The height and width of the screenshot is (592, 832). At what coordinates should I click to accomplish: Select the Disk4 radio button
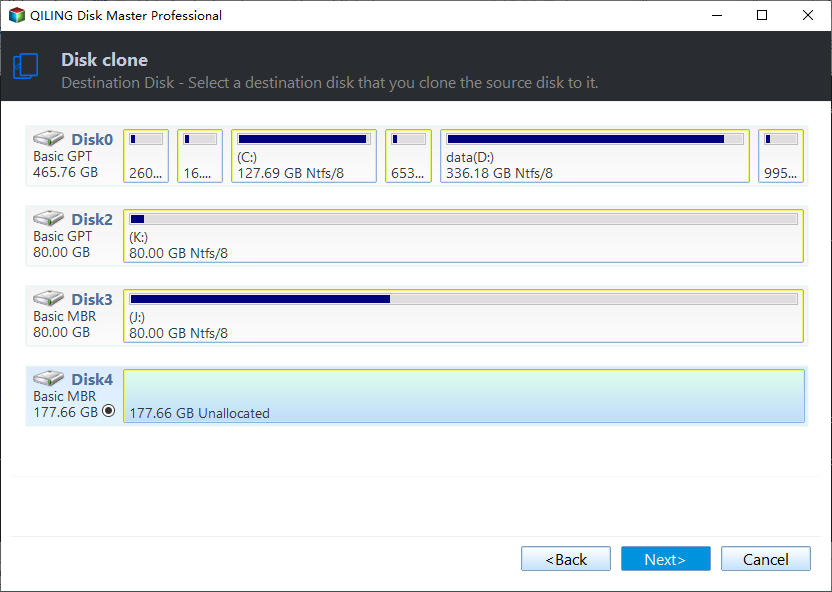click(109, 411)
